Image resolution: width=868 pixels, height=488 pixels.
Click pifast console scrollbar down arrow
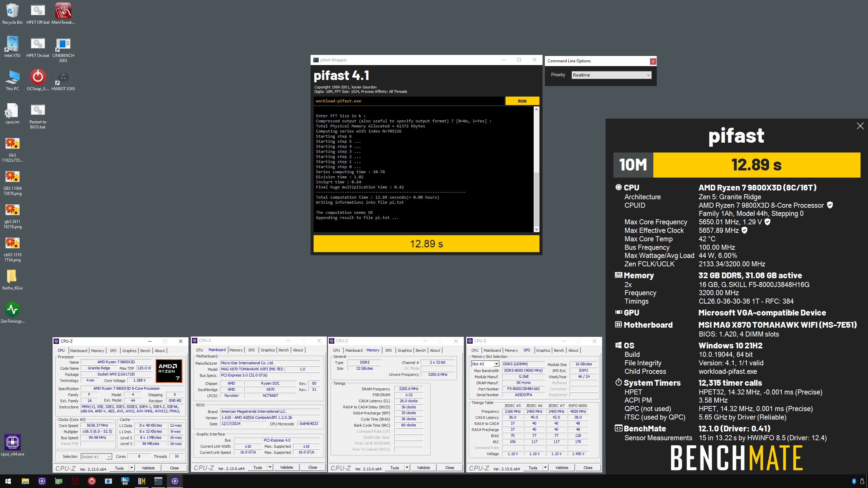point(536,229)
